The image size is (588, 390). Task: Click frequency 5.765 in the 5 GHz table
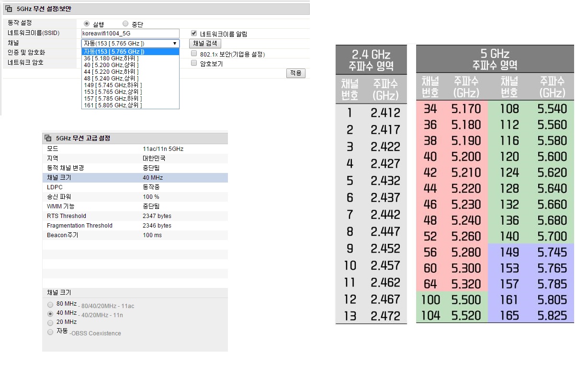click(x=552, y=268)
